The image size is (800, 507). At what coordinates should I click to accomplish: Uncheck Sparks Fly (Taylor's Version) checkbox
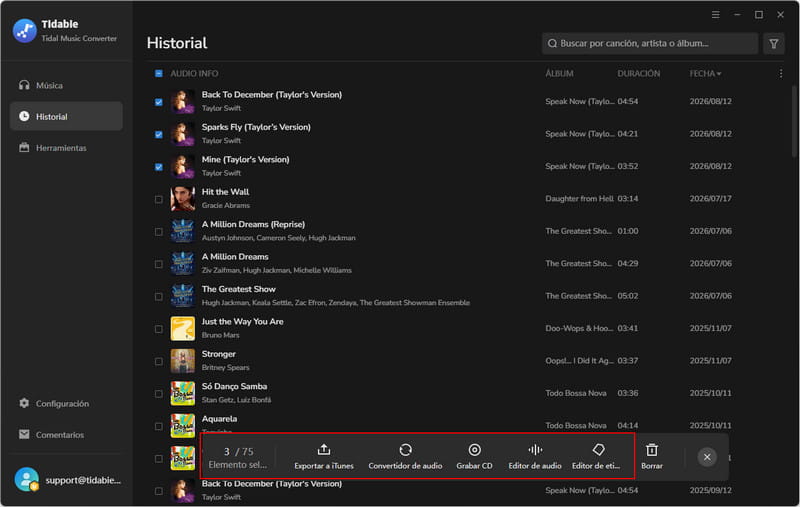pyautogui.click(x=159, y=134)
